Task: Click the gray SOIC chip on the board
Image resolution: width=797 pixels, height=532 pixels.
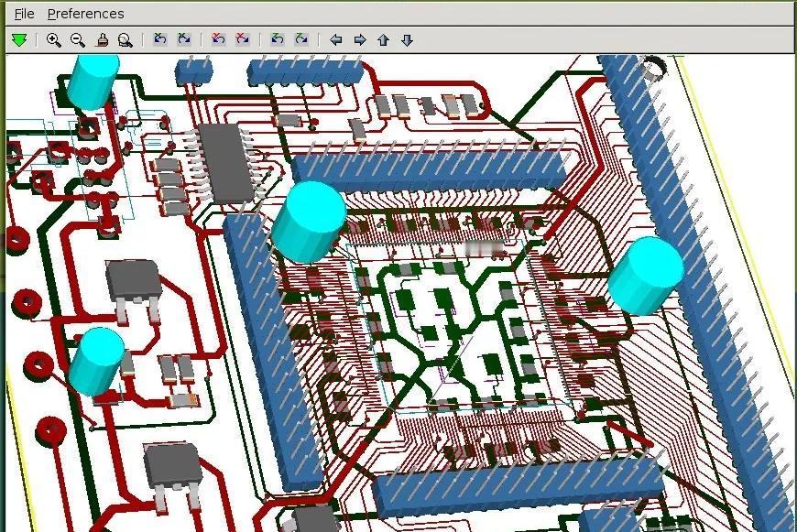Action: point(226,163)
